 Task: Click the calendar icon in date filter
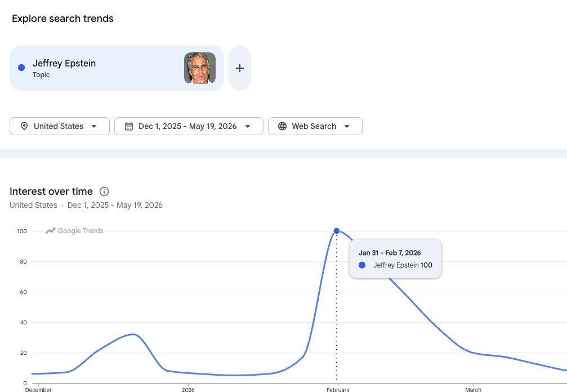point(129,126)
